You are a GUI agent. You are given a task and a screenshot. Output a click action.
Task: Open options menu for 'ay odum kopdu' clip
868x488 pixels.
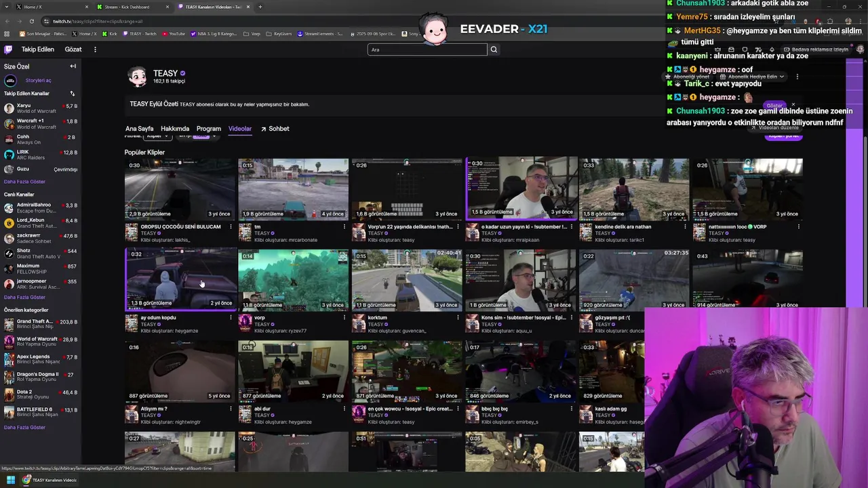click(231, 317)
